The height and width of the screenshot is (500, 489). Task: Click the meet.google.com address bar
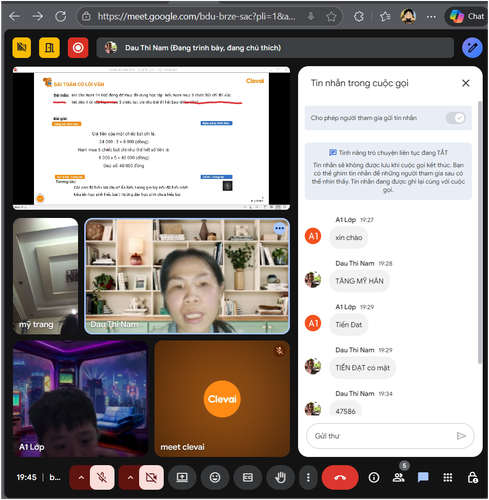pyautogui.click(x=197, y=16)
